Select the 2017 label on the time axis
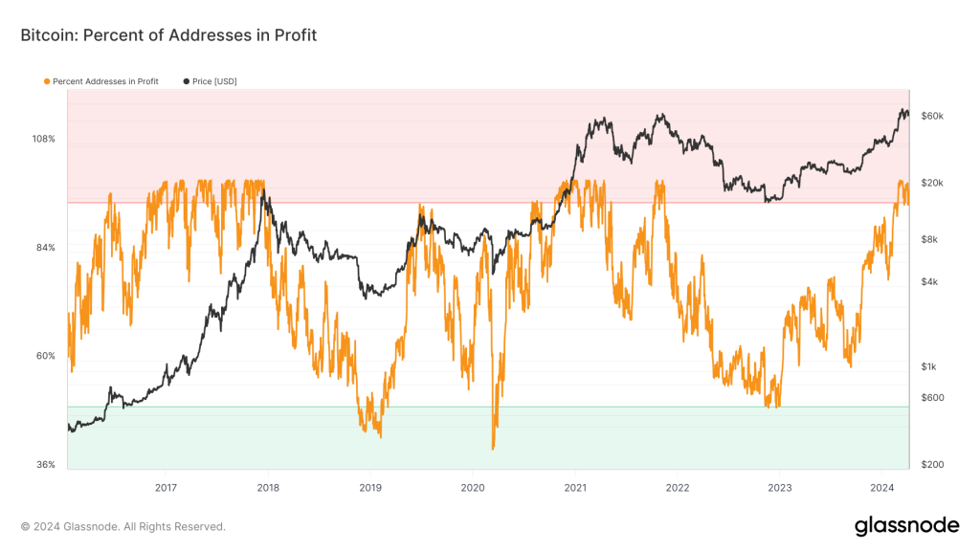The image size is (980, 551). [166, 484]
